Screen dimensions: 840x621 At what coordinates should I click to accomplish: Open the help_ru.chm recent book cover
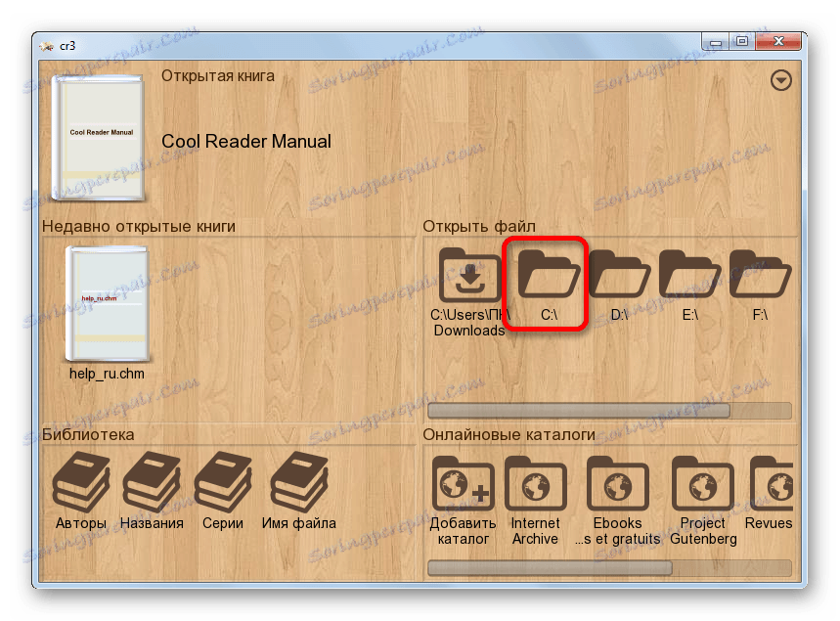(108, 304)
